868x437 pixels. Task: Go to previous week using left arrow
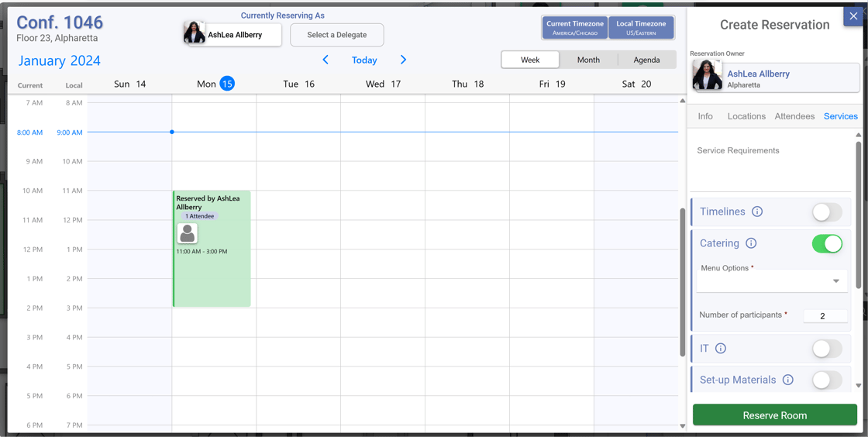coord(325,60)
